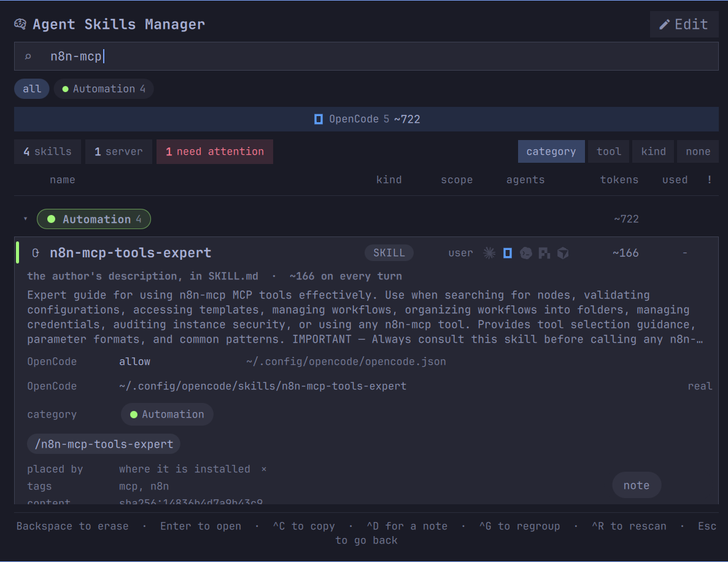Click the search magnifier icon
Viewport: 728px width, 562px height.
coord(28,57)
